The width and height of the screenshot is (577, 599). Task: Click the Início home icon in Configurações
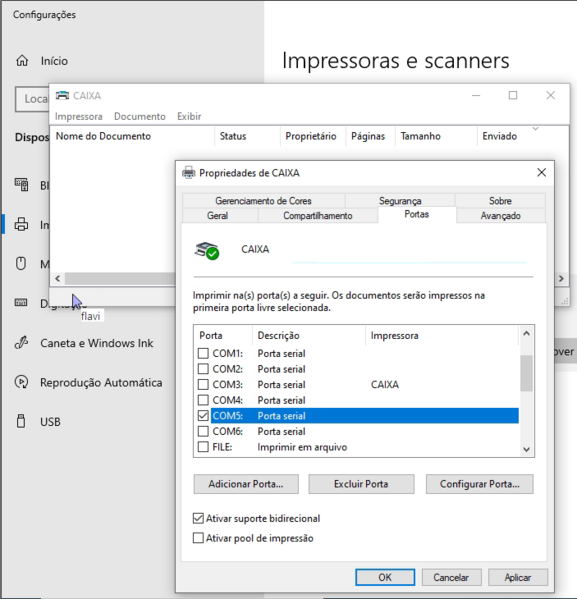(x=22, y=60)
